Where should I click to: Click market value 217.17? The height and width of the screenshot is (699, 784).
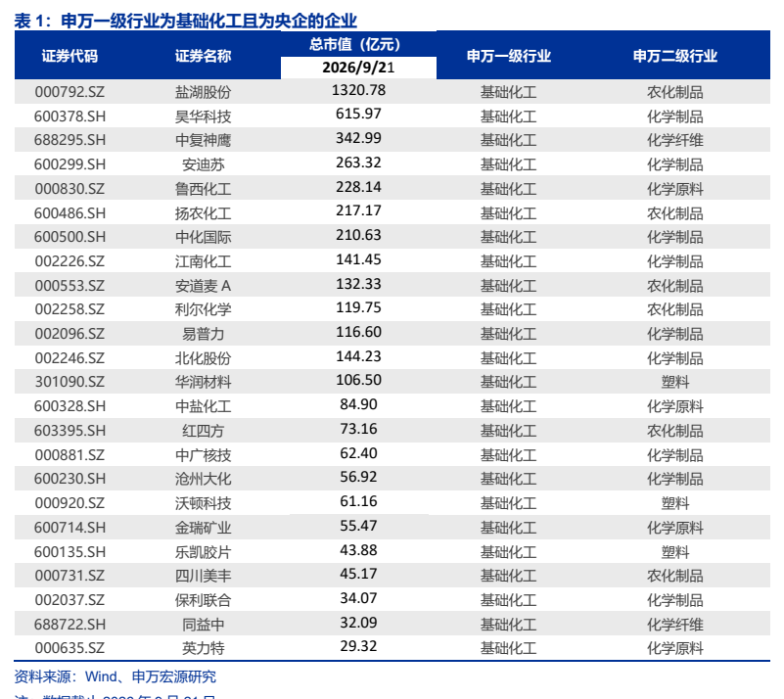[358, 210]
